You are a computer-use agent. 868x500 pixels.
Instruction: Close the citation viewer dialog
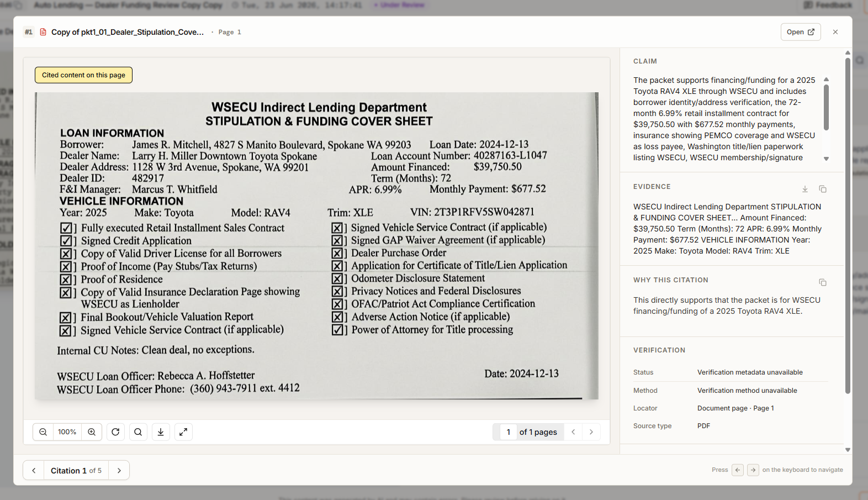[835, 32]
